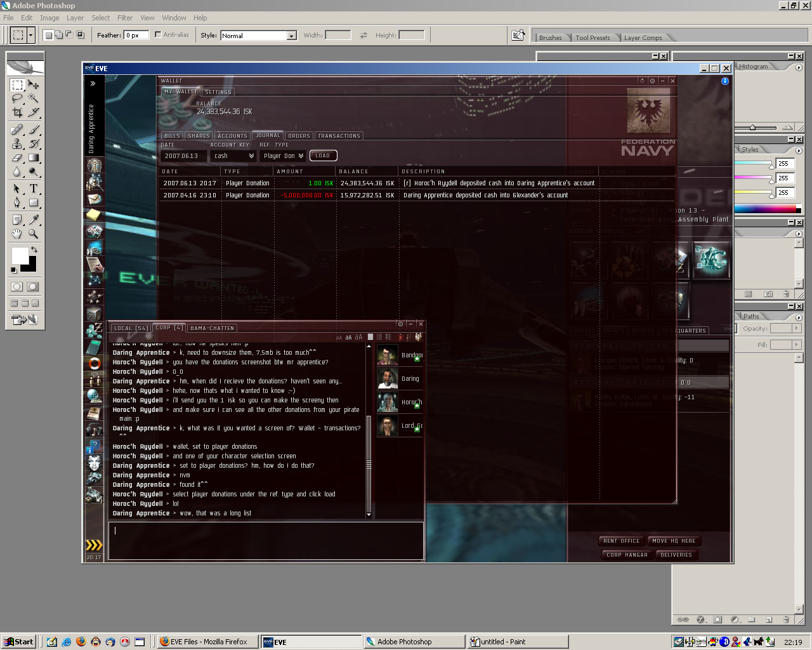The height and width of the screenshot is (650, 812).
Task: Click the Corp Hangar button
Action: (x=627, y=555)
